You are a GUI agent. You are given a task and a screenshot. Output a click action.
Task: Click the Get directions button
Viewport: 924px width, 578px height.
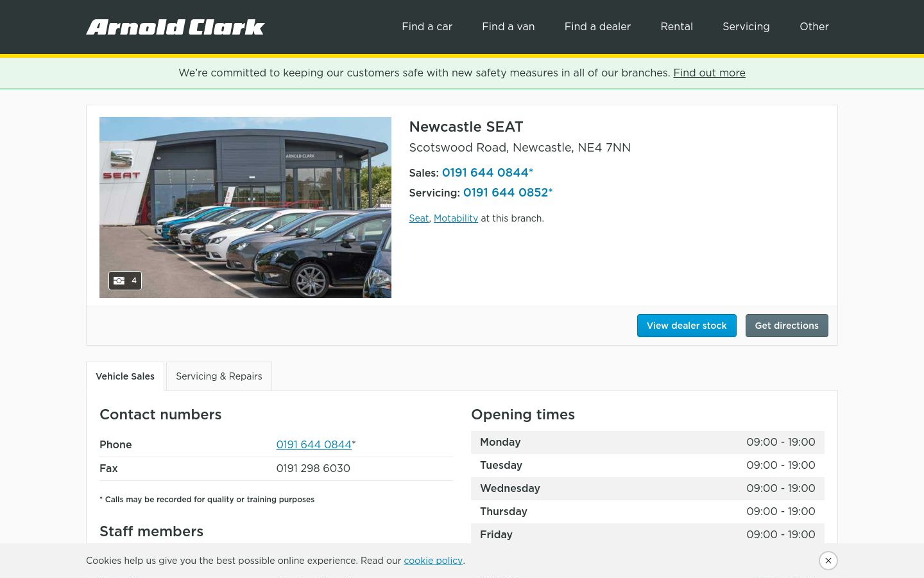tap(787, 326)
